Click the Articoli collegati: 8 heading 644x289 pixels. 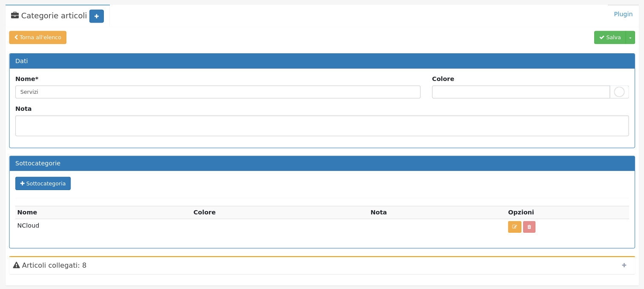54,265
